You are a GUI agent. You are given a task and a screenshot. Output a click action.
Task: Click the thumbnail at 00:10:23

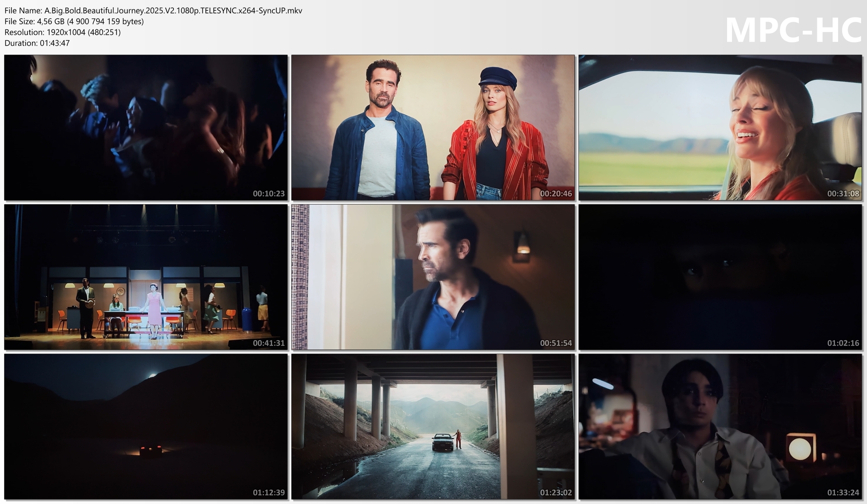146,127
